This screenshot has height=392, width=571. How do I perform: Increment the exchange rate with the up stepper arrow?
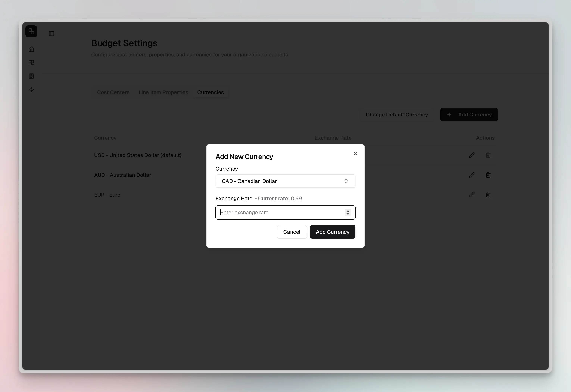(x=348, y=211)
